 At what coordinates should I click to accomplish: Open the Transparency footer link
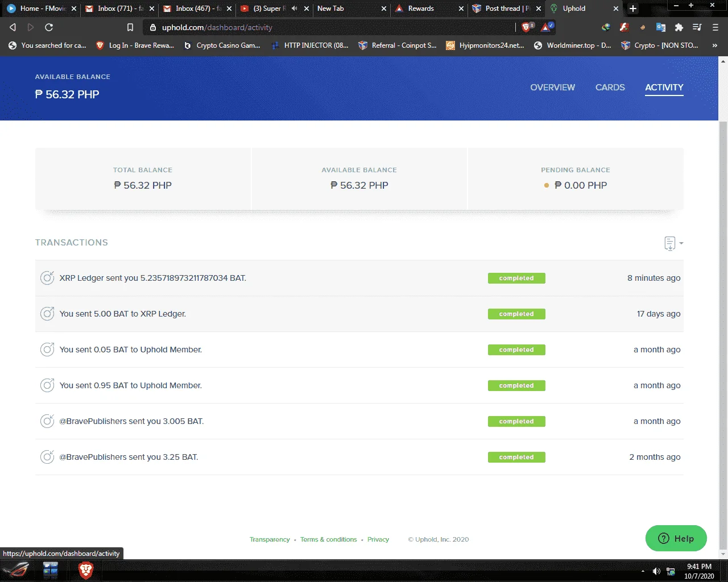tap(270, 539)
